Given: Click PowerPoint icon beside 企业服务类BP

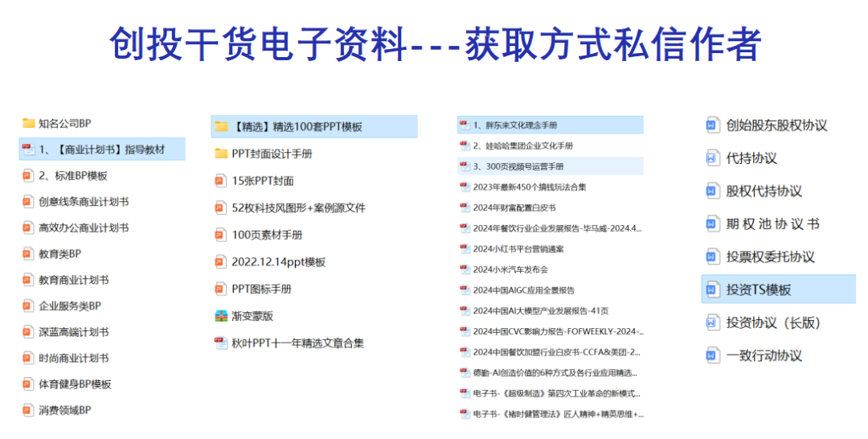Looking at the screenshot, I should pos(27,306).
